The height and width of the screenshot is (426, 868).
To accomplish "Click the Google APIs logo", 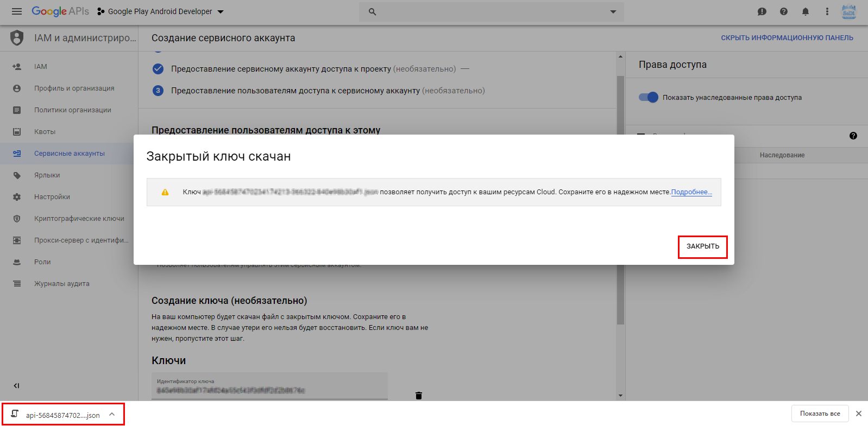I will [x=60, y=11].
